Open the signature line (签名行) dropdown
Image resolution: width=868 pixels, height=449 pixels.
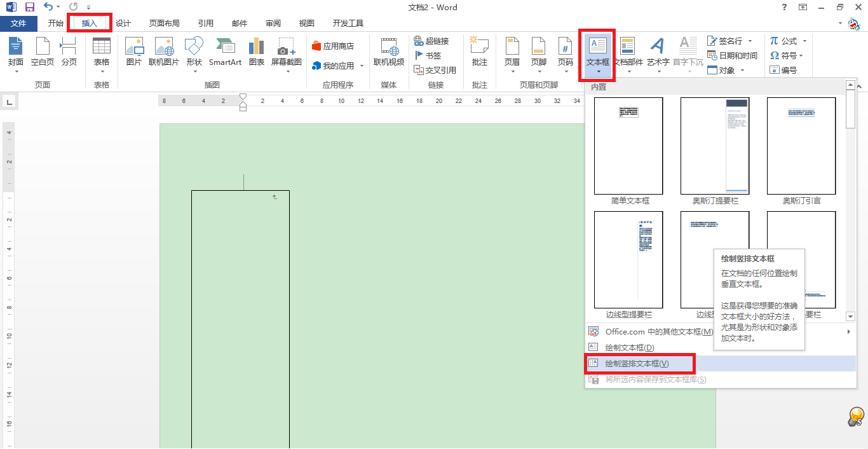(750, 41)
